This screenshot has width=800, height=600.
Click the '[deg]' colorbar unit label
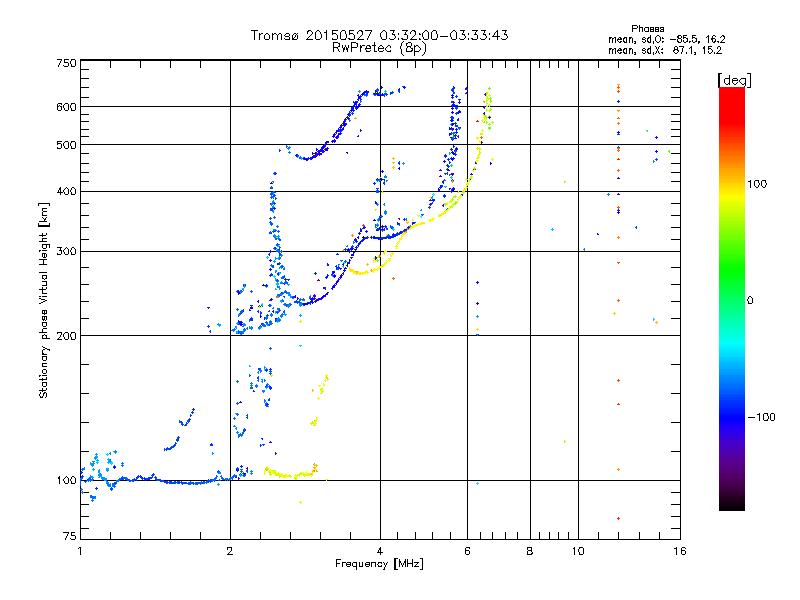tap(734, 80)
